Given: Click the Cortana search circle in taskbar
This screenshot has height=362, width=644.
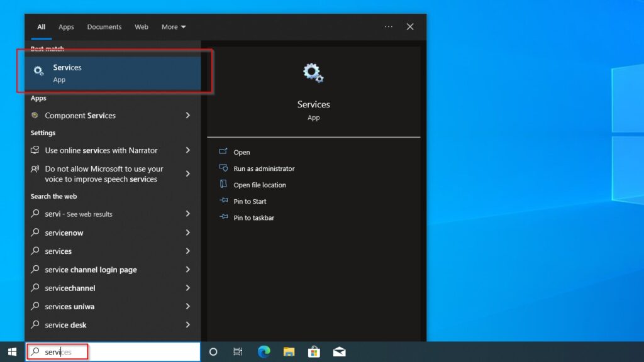Looking at the screenshot, I should pos(212,352).
